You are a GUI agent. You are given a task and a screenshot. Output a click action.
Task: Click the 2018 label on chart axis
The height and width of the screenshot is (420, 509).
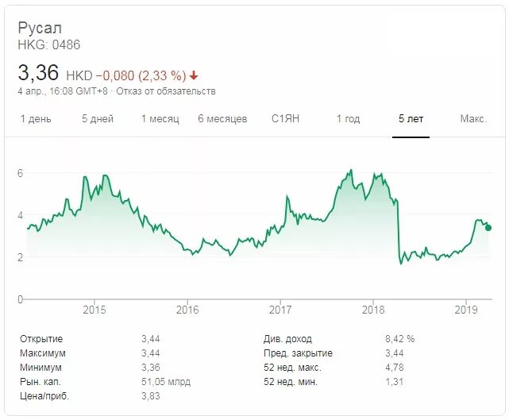(x=373, y=310)
